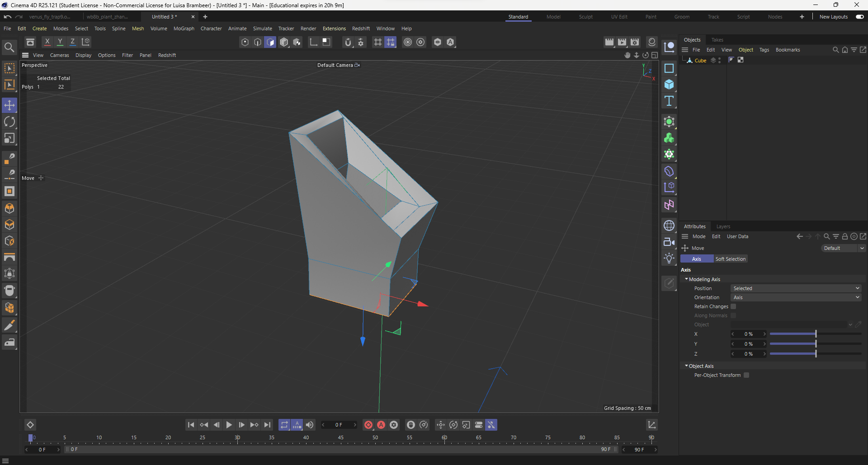Toggle X axis lock icon
Viewport: 868px width, 465px height.
[x=47, y=42]
